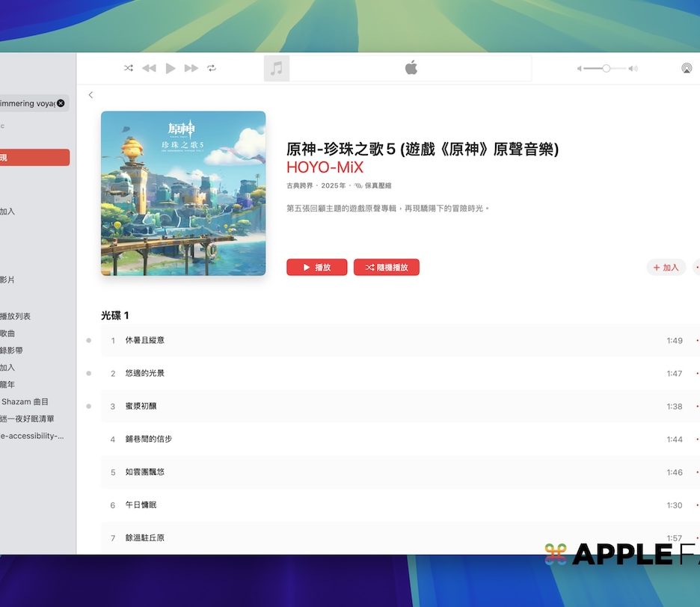The image size is (700, 607).
Task: Open the AirPlay output icon
Action: point(686,68)
